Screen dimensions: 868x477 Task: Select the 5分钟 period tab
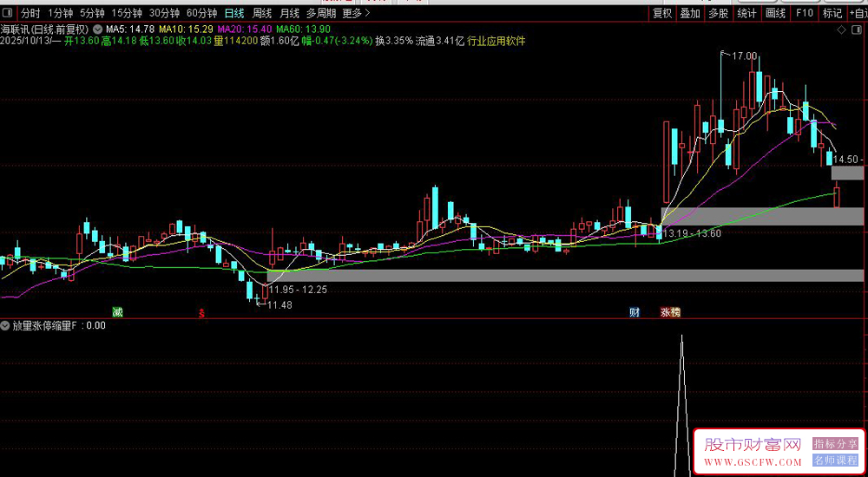tap(93, 13)
